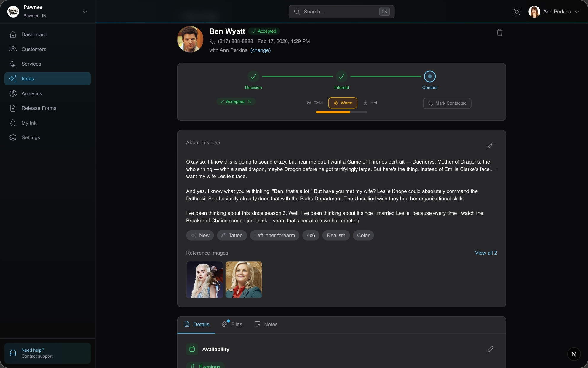This screenshot has height=368, width=588.
Task: Click the trash icon to delete Ben Wyatt's idea
Action: click(499, 32)
